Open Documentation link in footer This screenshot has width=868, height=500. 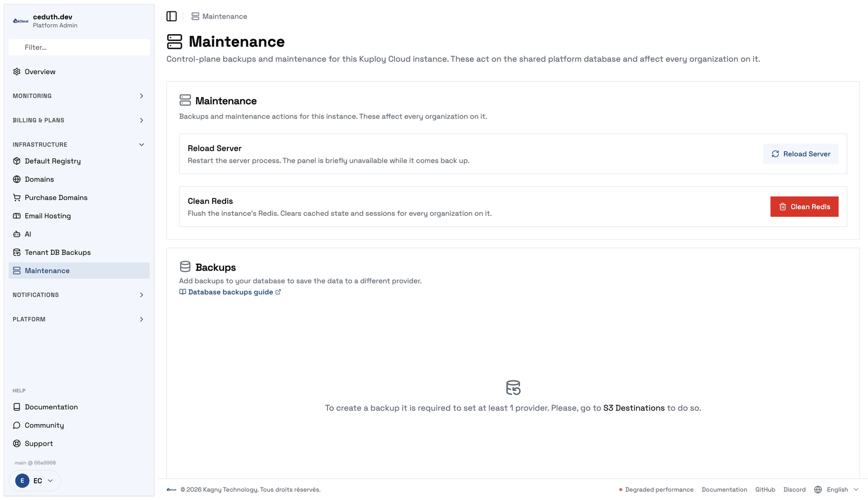[724, 490]
